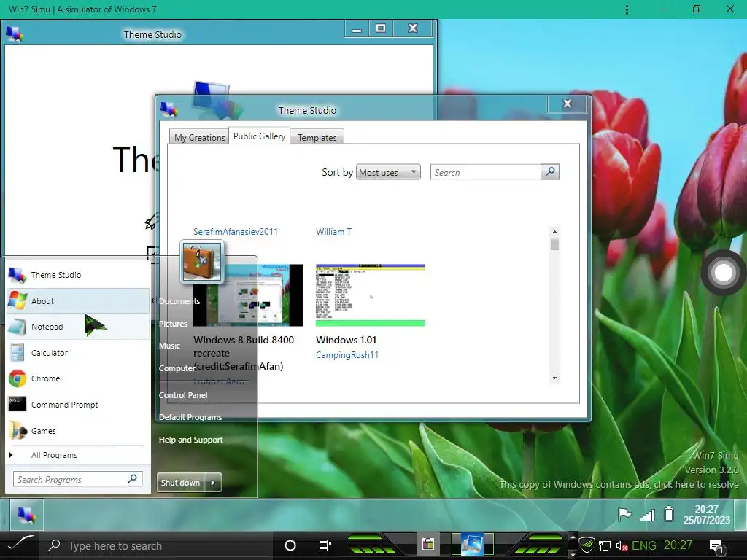Click the gallery search magnifier button
This screenshot has height=560, width=747.
[x=550, y=172]
